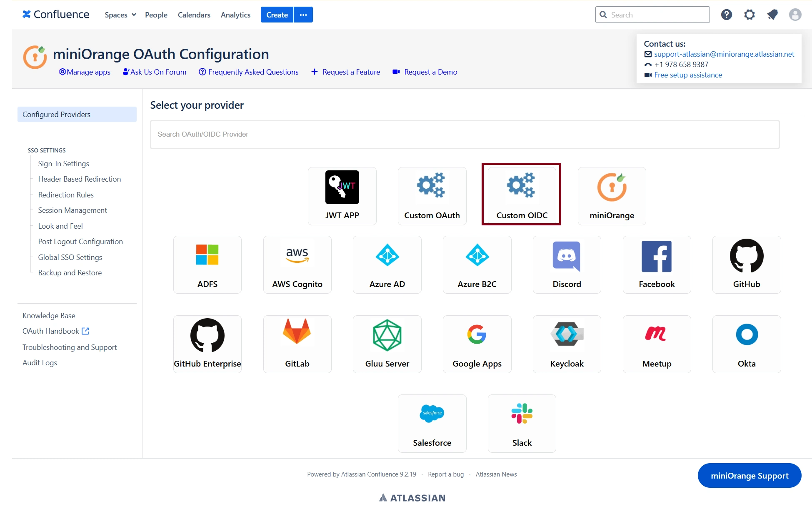The height and width of the screenshot is (514, 812).
Task: Open the Knowledge Base link
Action: click(49, 315)
